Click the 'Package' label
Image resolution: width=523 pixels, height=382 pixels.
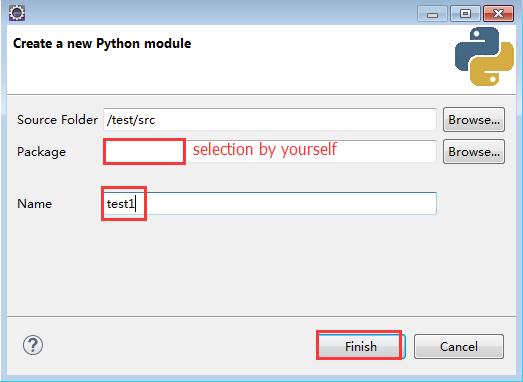coord(41,152)
